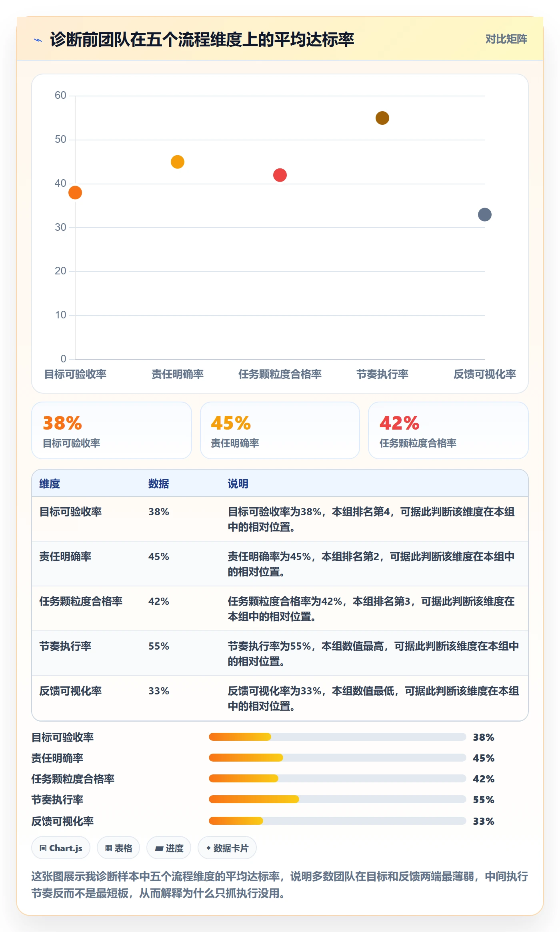Image resolution: width=560 pixels, height=932 pixels.
Task: Click the 节奏执行率 55% progress bar
Action: coord(338,799)
